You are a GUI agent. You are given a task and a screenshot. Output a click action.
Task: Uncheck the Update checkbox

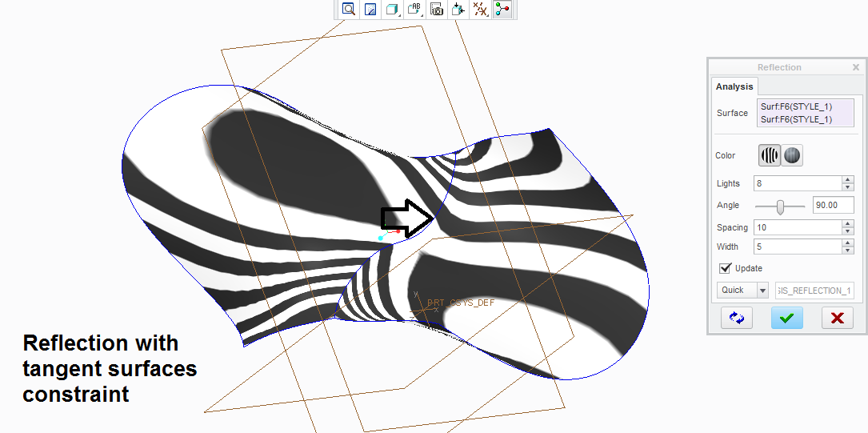point(725,268)
